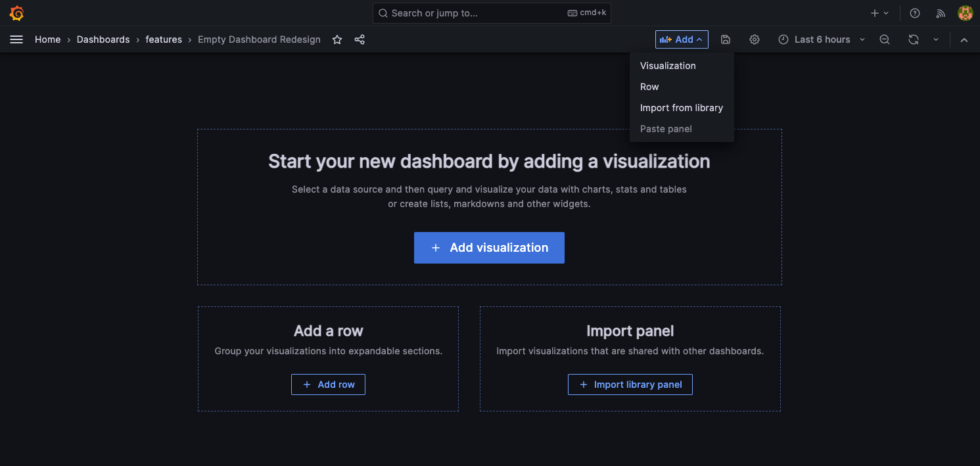
Task: Open the help menu
Action: (x=914, y=12)
